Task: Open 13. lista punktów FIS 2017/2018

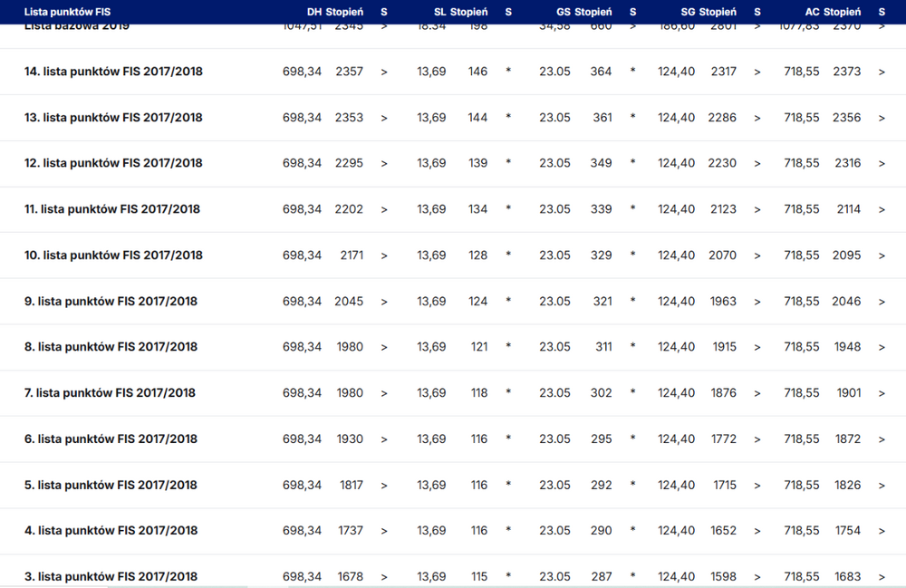Action: [x=113, y=118]
